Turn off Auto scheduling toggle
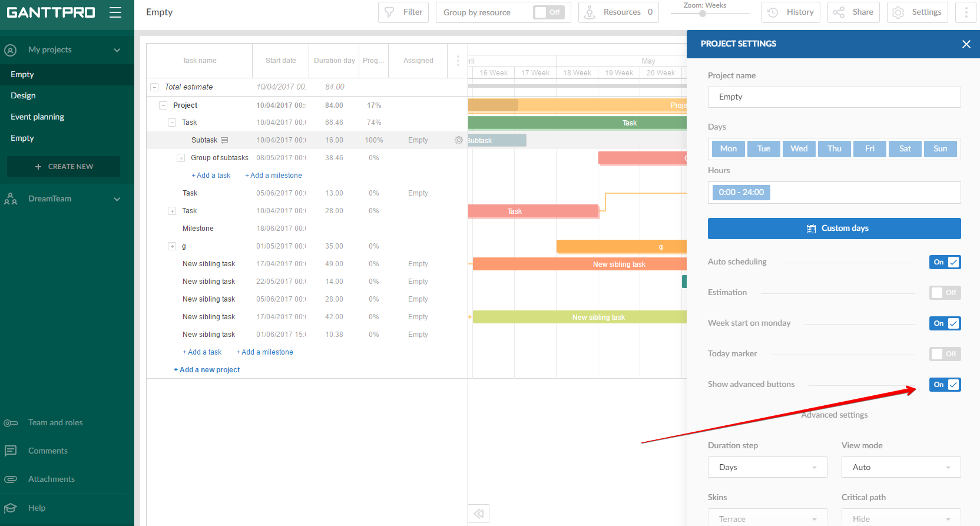The height and width of the screenshot is (526, 980). pyautogui.click(x=945, y=262)
